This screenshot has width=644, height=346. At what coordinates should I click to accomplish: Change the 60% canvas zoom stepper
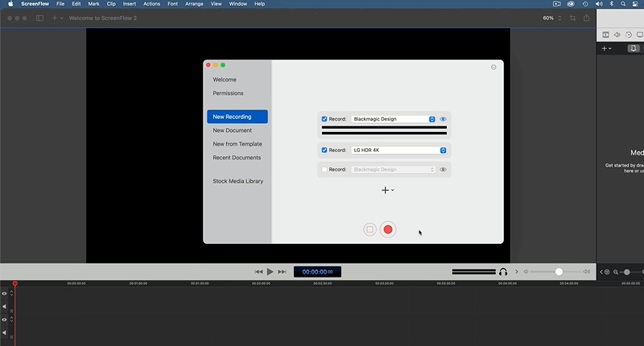coord(559,18)
